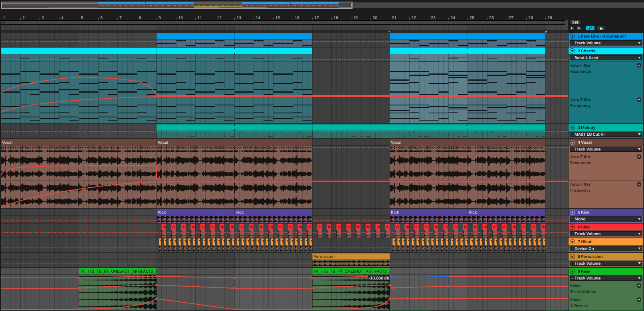Toggle the automation mode button

coord(590,28)
